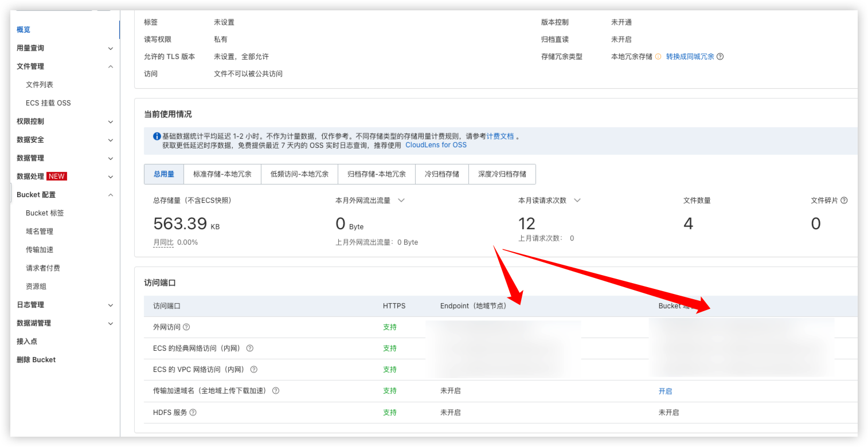Screen dimensions: 868x447
Task: Click help icon next to HDFS 服务
Action: point(193,413)
